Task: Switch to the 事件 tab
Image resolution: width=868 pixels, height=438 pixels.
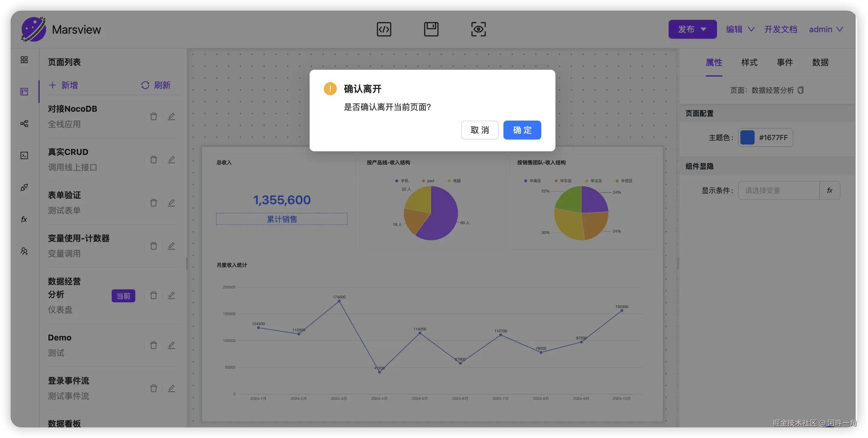Action: pos(785,62)
